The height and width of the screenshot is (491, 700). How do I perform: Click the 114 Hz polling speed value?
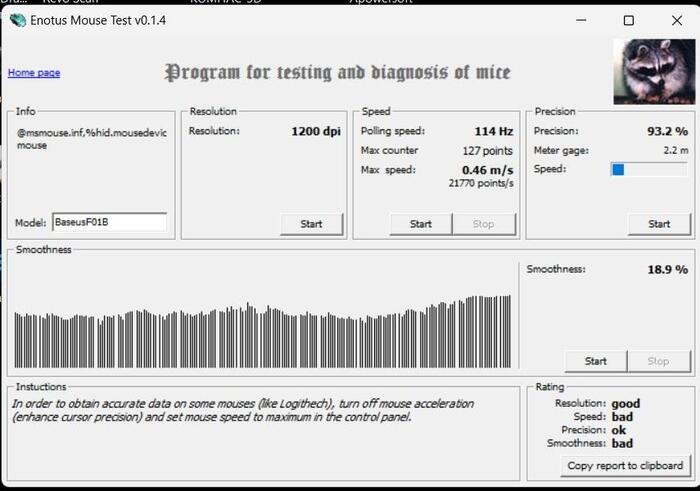click(494, 131)
